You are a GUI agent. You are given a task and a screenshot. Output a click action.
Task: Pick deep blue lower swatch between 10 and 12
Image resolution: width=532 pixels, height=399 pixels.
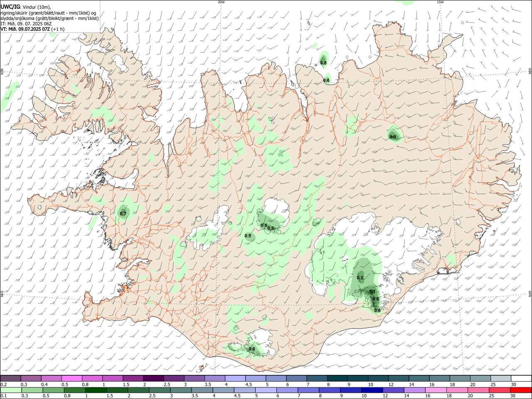(371, 390)
